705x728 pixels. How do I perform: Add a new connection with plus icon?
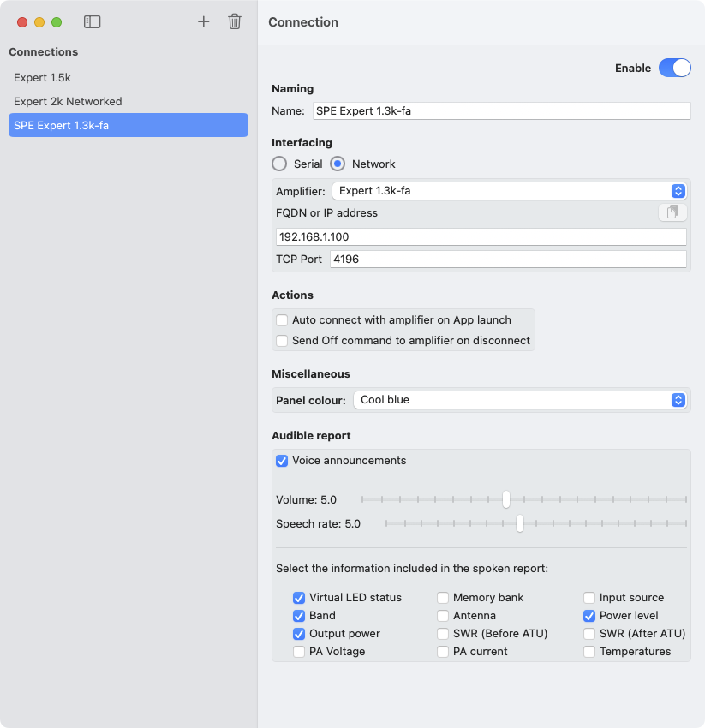point(203,22)
